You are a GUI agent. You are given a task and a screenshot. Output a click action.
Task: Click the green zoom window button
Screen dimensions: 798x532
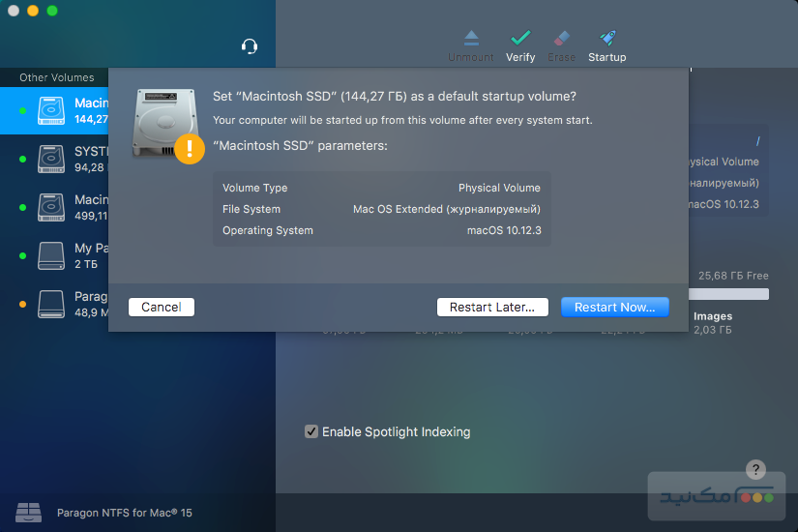click(x=52, y=11)
